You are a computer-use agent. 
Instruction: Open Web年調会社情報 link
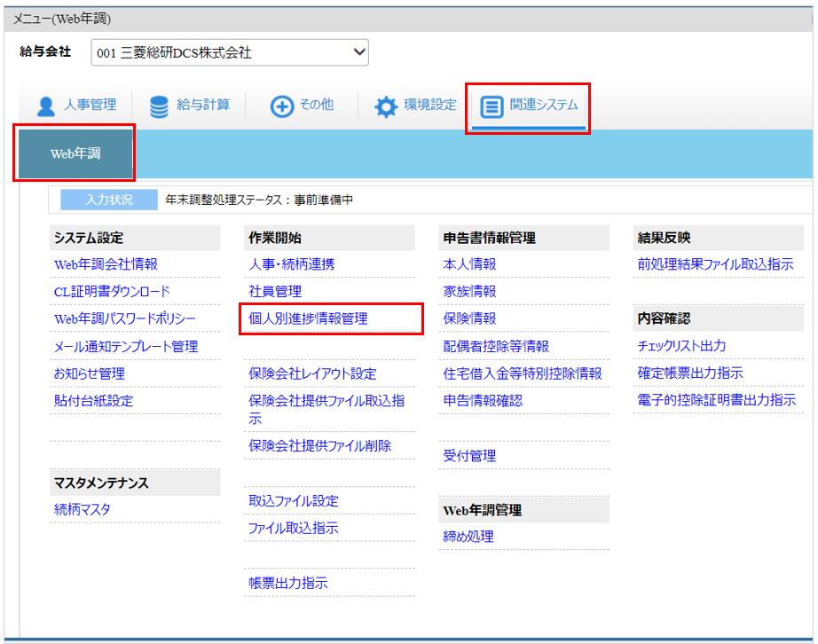coord(106,264)
